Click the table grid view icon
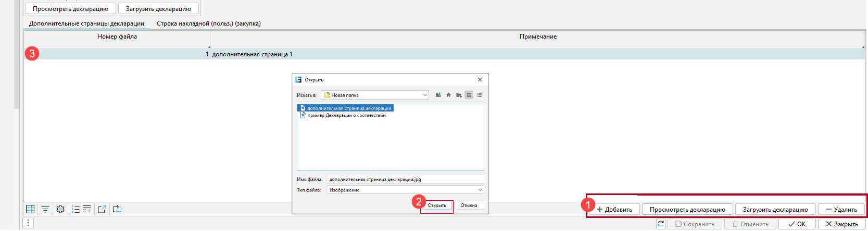The height and width of the screenshot is (231, 868). pos(30,209)
